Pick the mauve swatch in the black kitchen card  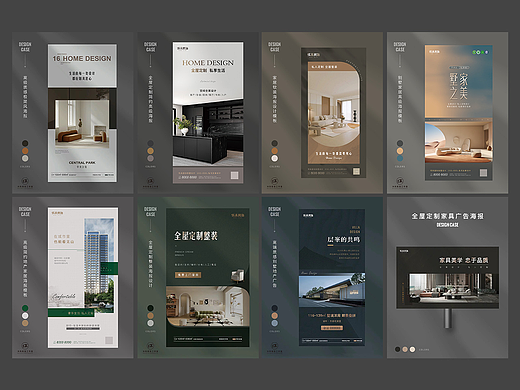[150, 158]
